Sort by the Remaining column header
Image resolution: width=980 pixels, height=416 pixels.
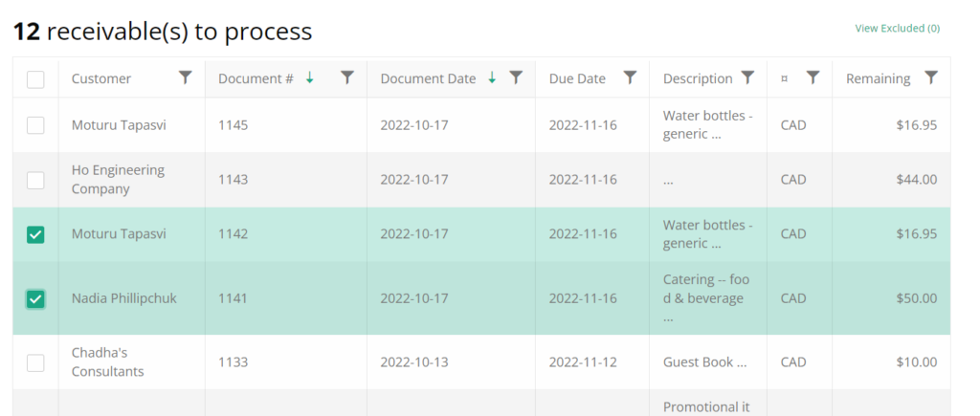point(879,78)
